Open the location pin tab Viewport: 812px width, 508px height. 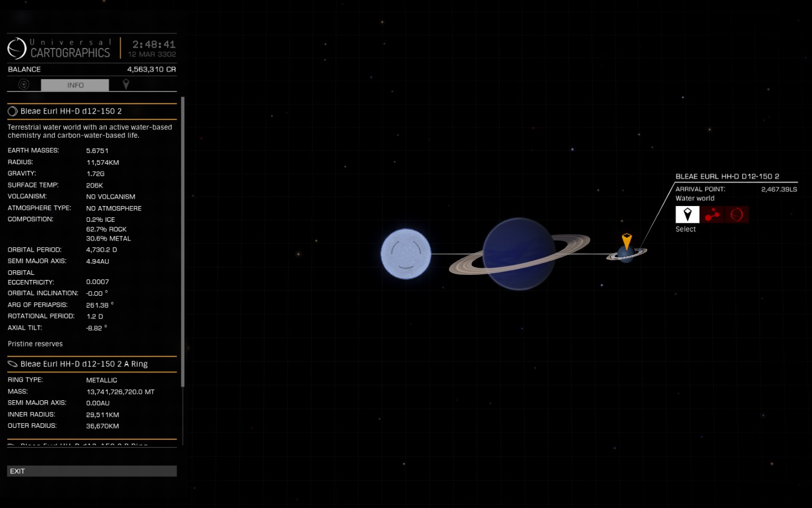[126, 84]
